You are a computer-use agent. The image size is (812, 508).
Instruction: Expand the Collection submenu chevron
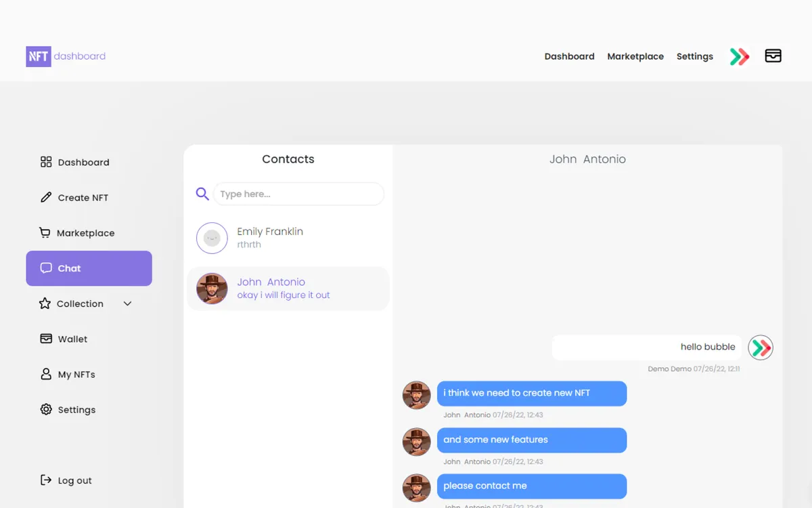[127, 303]
